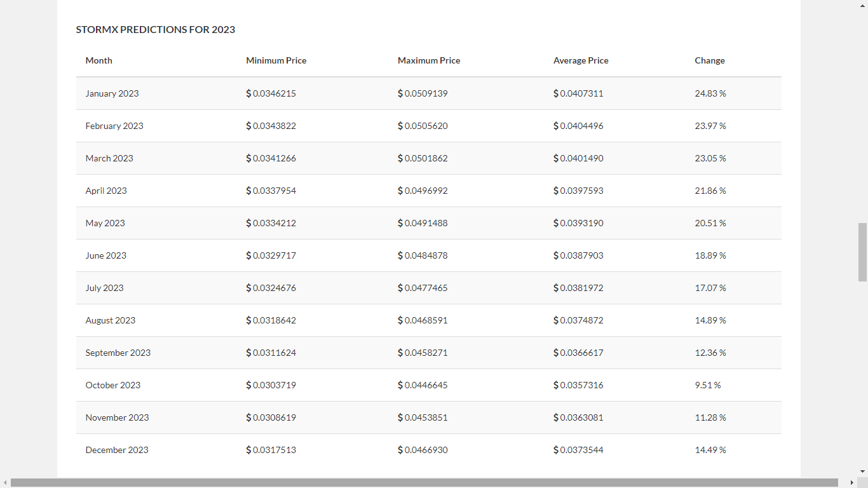The height and width of the screenshot is (488, 868).
Task: Click the 9.51 % change value
Action: [x=708, y=385]
